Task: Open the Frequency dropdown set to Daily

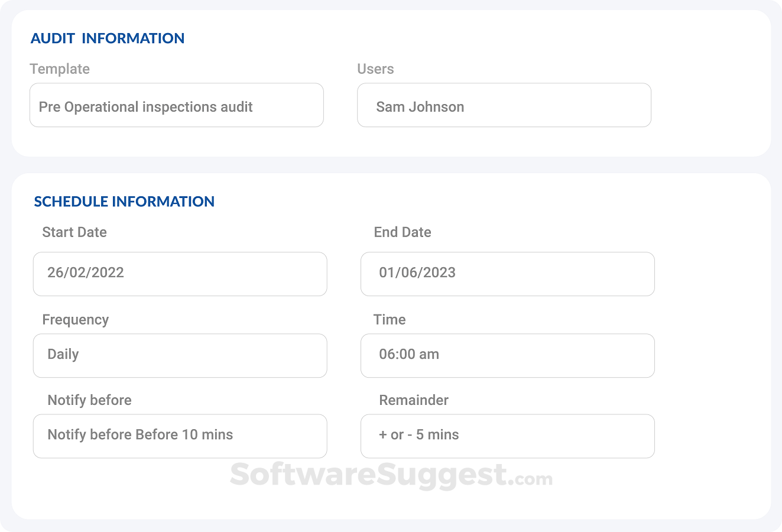Action: [180, 355]
